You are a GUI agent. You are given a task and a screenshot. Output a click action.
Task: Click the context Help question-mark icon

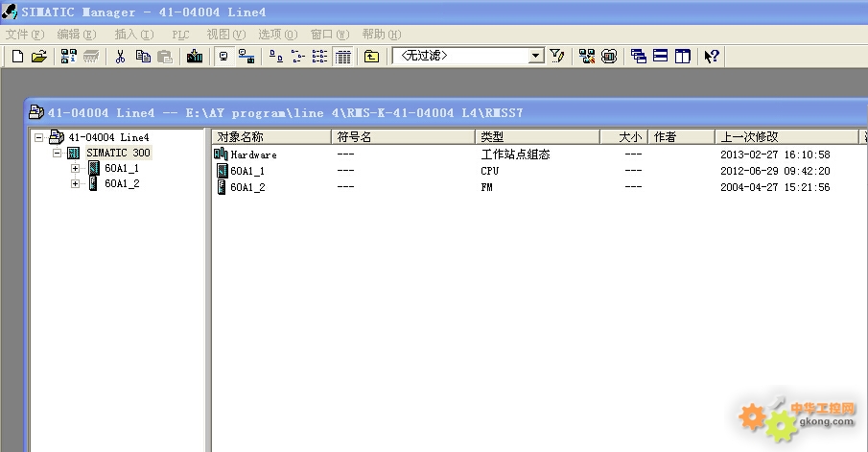712,56
